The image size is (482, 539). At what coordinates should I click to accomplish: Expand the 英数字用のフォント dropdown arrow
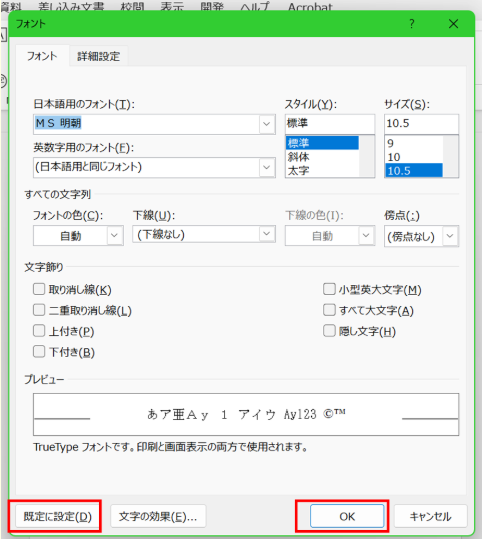(x=267, y=167)
